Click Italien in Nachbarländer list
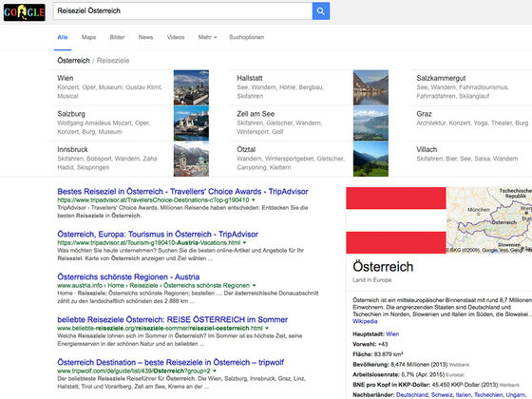The height and width of the screenshot is (399, 532). tap(464, 395)
